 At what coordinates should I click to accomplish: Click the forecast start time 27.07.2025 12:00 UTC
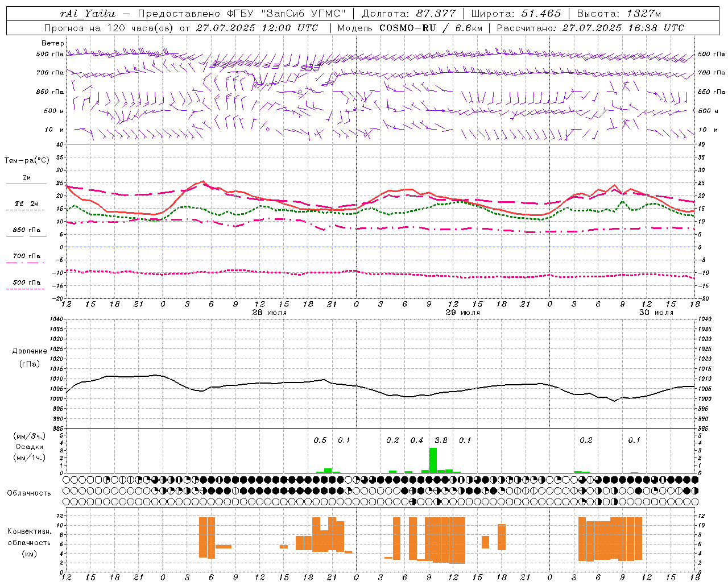tap(257, 28)
